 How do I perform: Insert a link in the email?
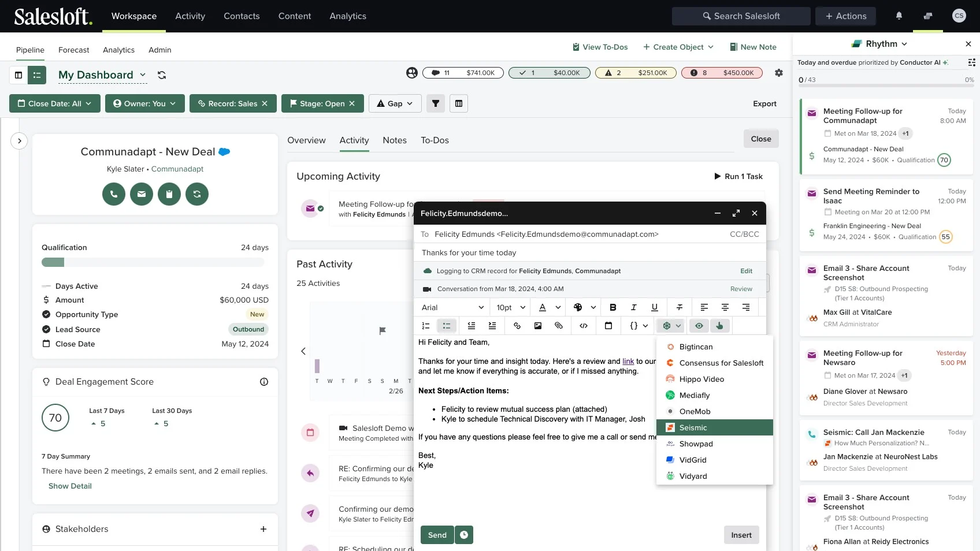point(517,326)
